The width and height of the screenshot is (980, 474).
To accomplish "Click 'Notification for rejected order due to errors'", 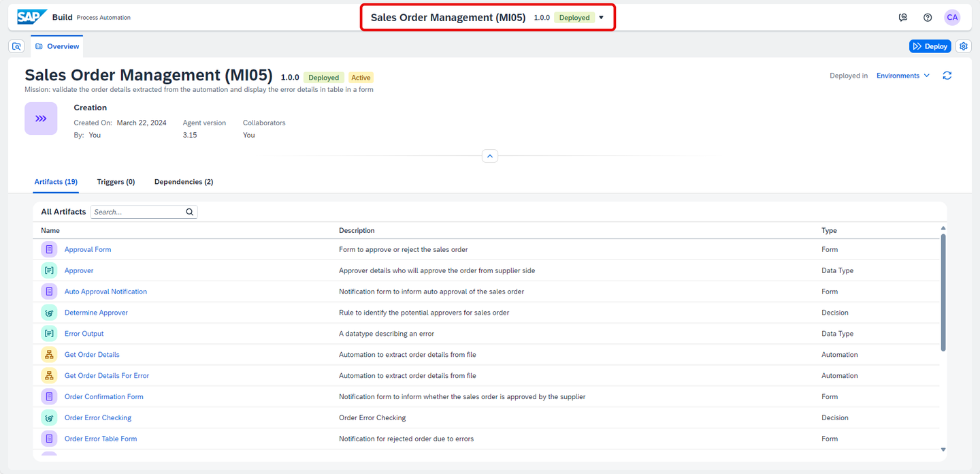I will (x=406, y=439).
